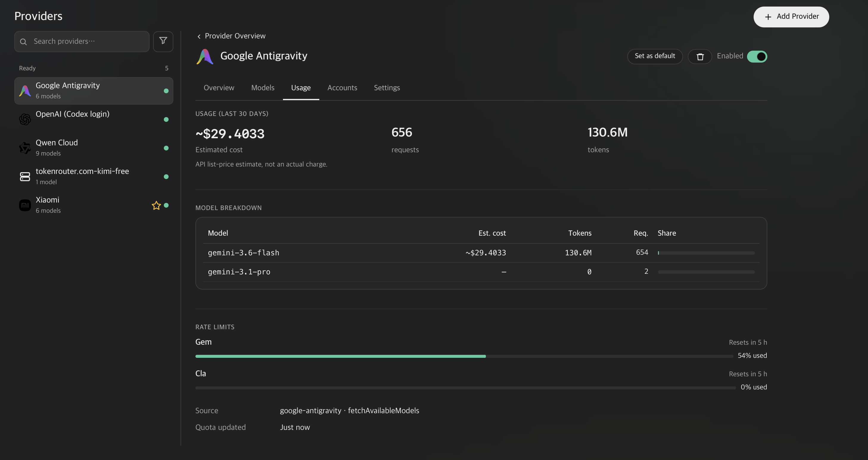Image resolution: width=868 pixels, height=460 pixels.
Task: Toggle the Enabled switch off
Action: pos(757,56)
